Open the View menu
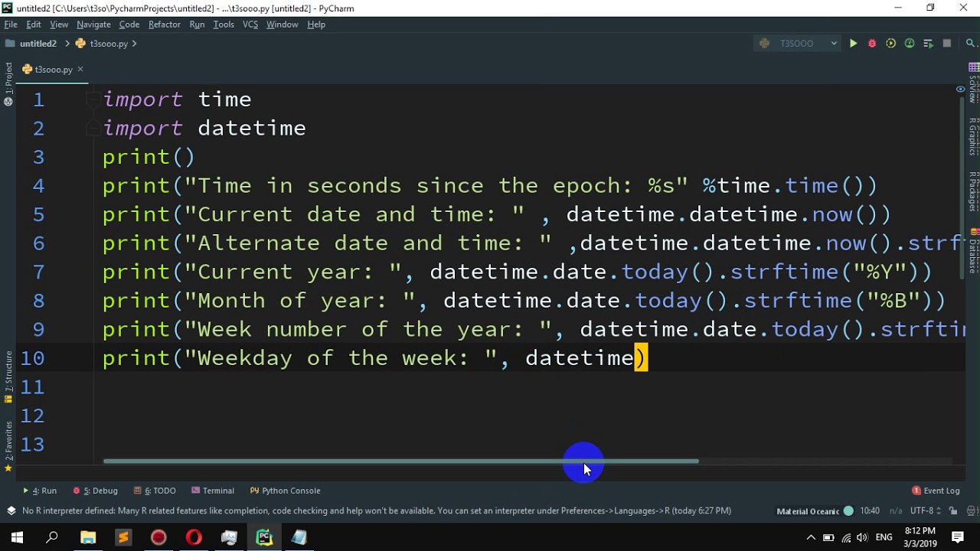 point(59,24)
